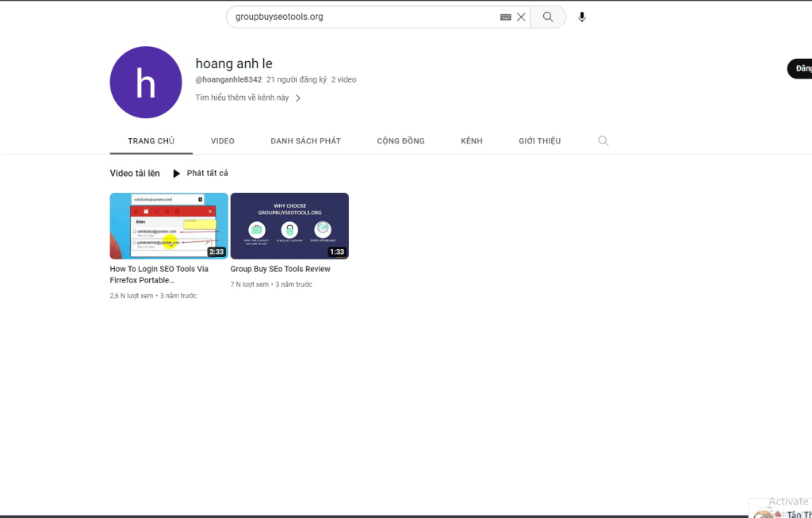This screenshot has width=812, height=518.
Task: Click 'Tìm hiểu thêm về kênh này' link
Action: pos(242,98)
